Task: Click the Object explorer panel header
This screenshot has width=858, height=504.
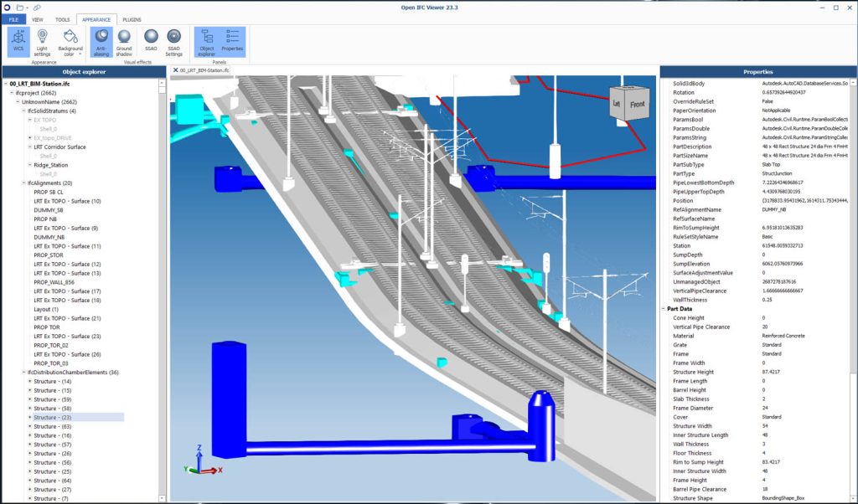Action: (x=84, y=72)
